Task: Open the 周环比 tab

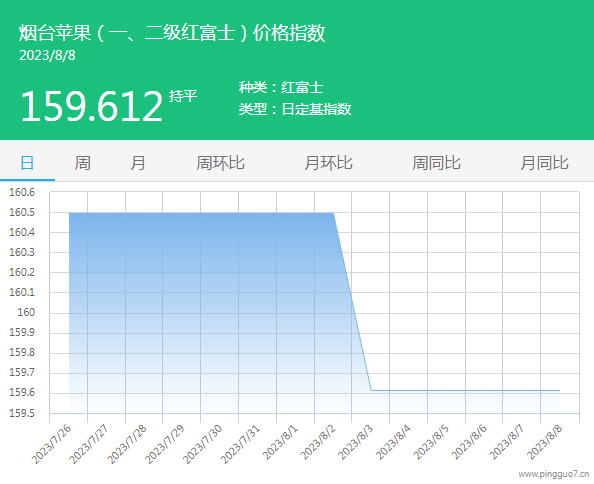Action: [220, 163]
